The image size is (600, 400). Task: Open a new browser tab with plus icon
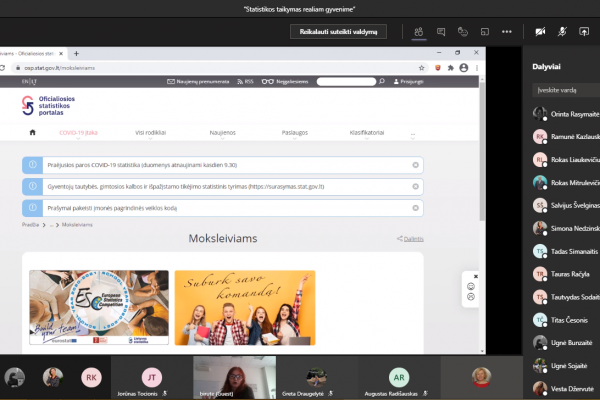76,54
